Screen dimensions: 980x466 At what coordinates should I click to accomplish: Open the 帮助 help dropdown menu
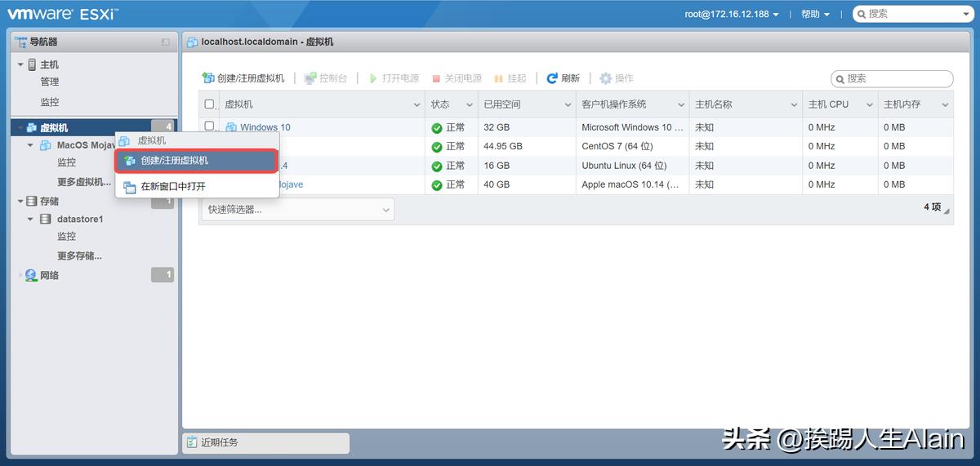pyautogui.click(x=815, y=15)
